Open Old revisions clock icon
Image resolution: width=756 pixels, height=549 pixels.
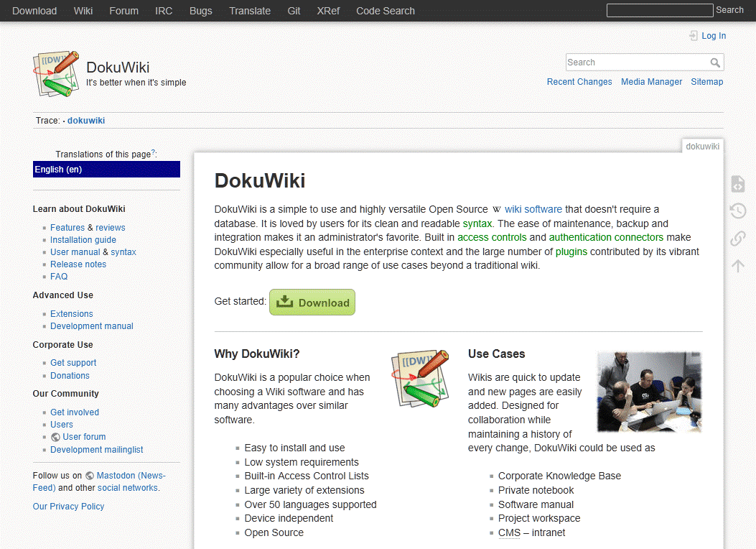pos(737,211)
